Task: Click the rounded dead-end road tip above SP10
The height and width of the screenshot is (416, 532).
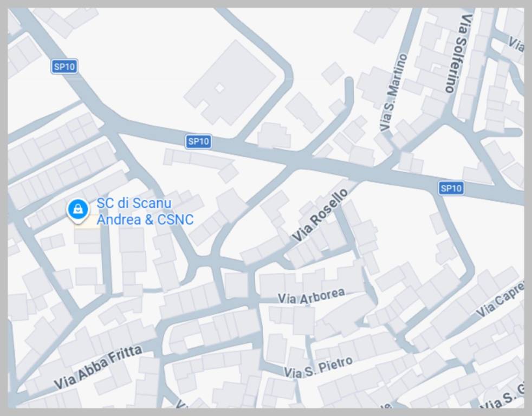Action: coord(349,81)
